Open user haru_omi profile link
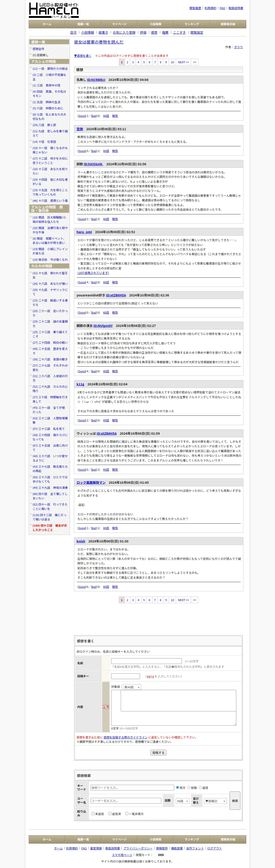The image size is (275, 868). click(x=84, y=232)
